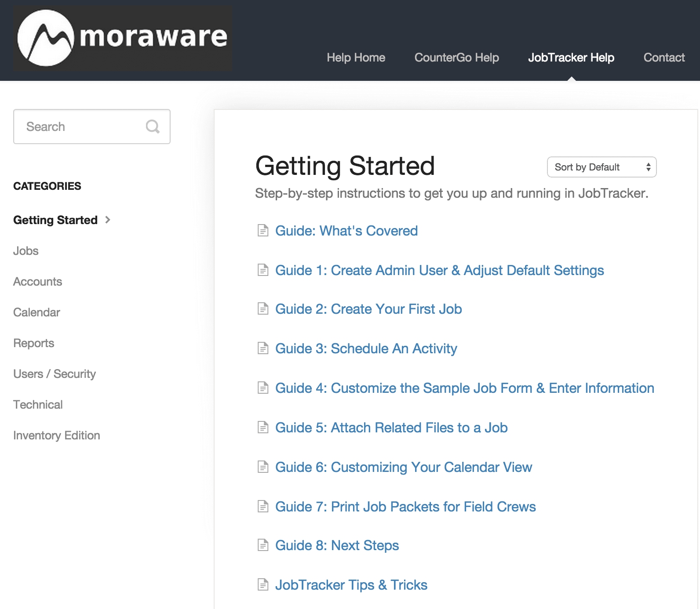This screenshot has height=609, width=700.
Task: Click document icon next to Guide 8
Action: point(263,545)
